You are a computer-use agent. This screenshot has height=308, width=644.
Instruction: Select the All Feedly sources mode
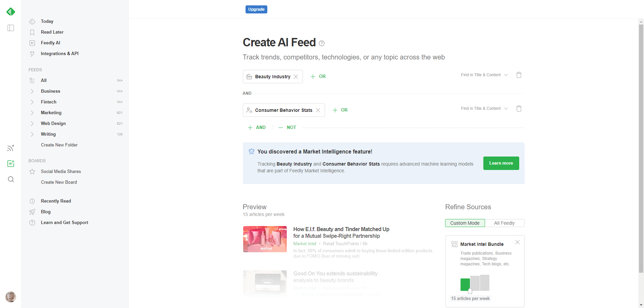(x=504, y=223)
